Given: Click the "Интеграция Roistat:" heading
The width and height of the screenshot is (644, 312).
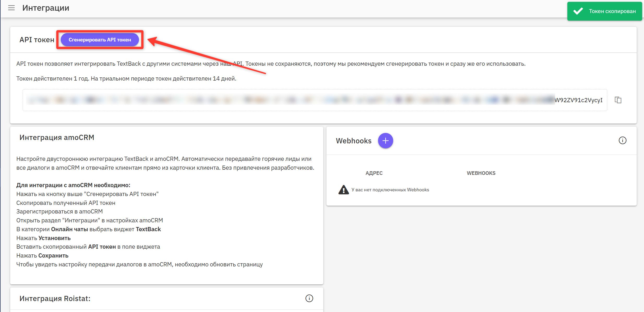Looking at the screenshot, I should pos(55,298).
